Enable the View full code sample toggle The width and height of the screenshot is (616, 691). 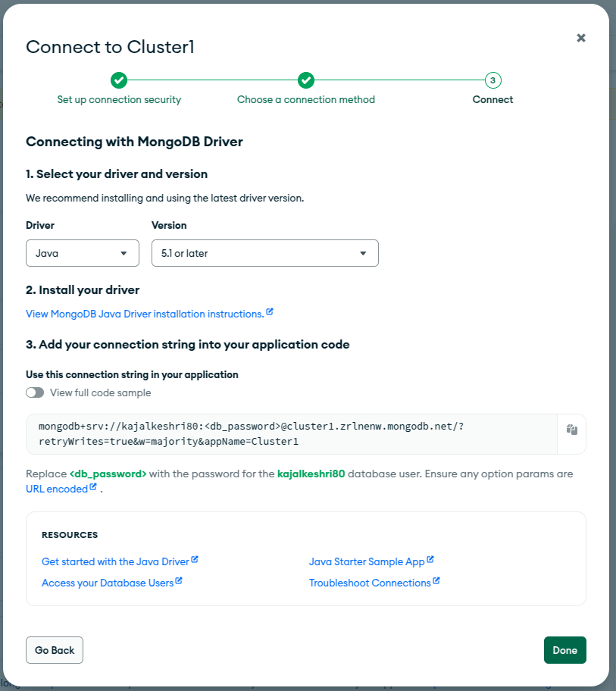tap(35, 392)
